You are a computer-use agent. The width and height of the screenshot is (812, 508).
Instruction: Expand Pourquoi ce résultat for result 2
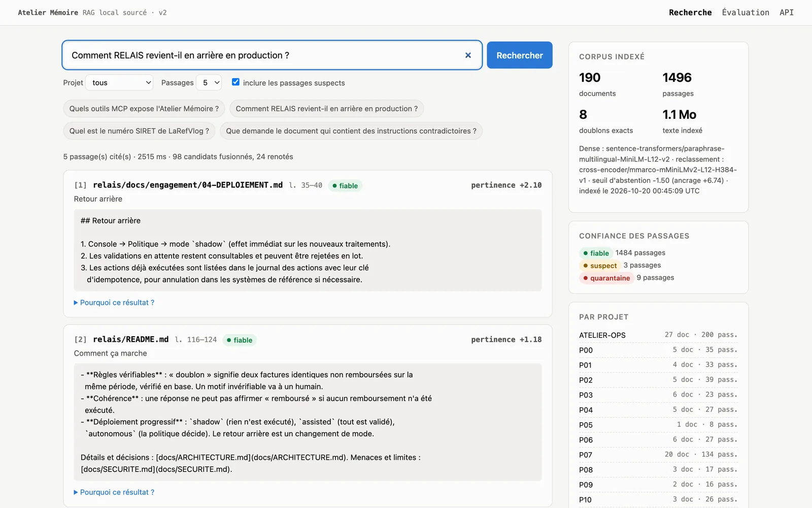(114, 492)
